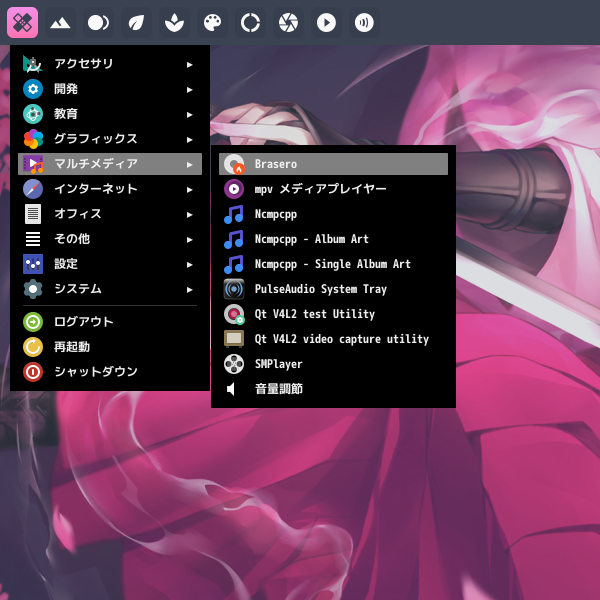The width and height of the screenshot is (600, 600).
Task: Click the アクセサリ category icon
Action: point(33,64)
